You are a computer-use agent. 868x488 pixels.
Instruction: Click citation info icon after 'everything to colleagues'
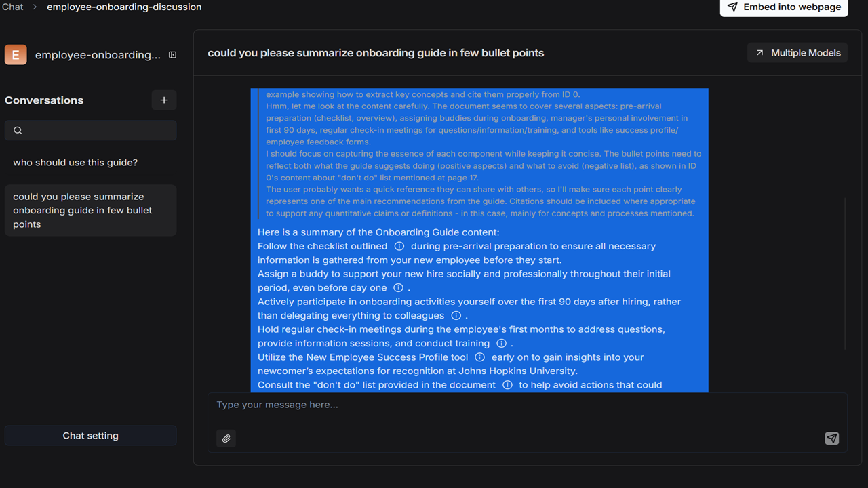click(x=456, y=315)
